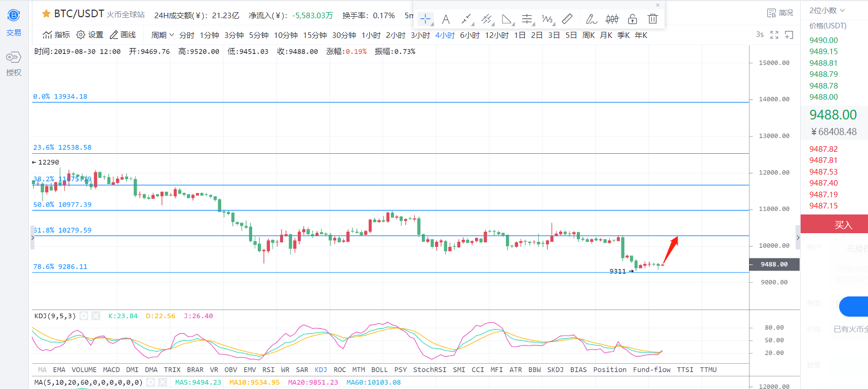
Task: Close the drawing tools floating toolbar
Action: coord(658,5)
